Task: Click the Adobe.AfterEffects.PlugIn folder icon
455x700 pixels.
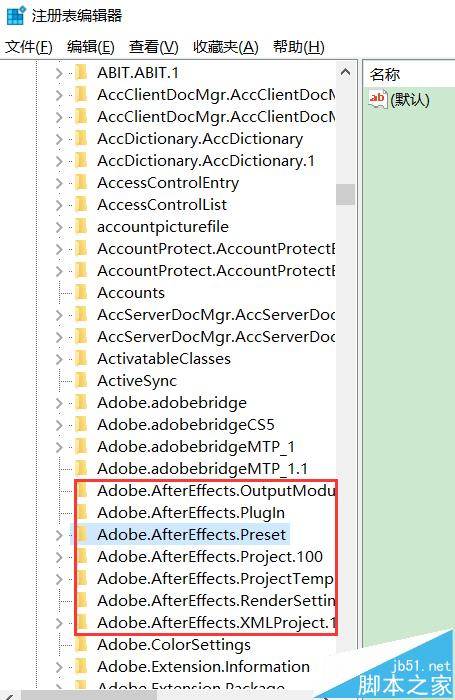Action: pyautogui.click(x=82, y=512)
